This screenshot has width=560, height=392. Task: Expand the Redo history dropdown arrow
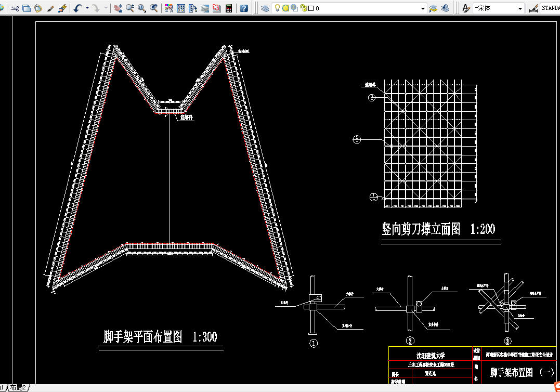click(x=106, y=8)
